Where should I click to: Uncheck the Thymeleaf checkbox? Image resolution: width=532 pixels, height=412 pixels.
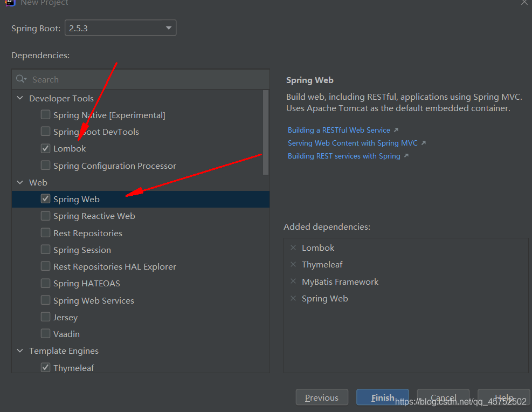coord(45,368)
